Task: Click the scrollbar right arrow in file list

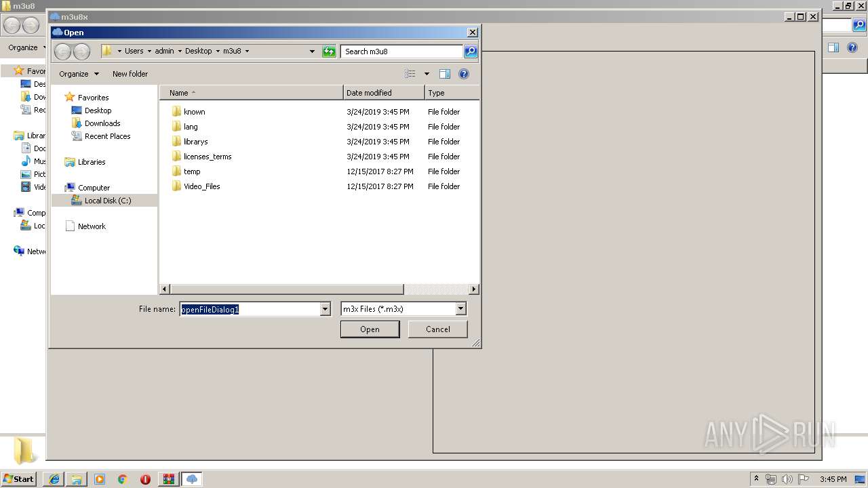Action: (474, 289)
